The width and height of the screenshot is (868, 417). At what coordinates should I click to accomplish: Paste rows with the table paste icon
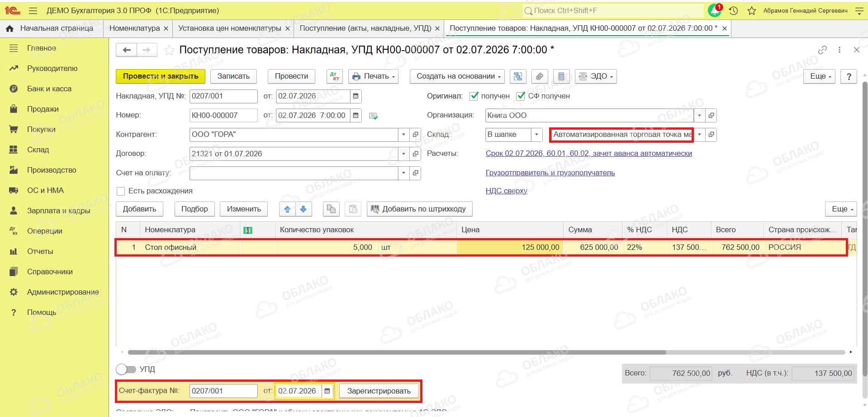(x=353, y=209)
